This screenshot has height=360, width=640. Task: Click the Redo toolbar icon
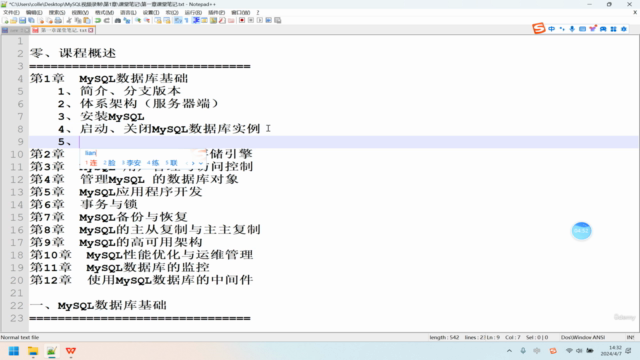tap(107, 20)
